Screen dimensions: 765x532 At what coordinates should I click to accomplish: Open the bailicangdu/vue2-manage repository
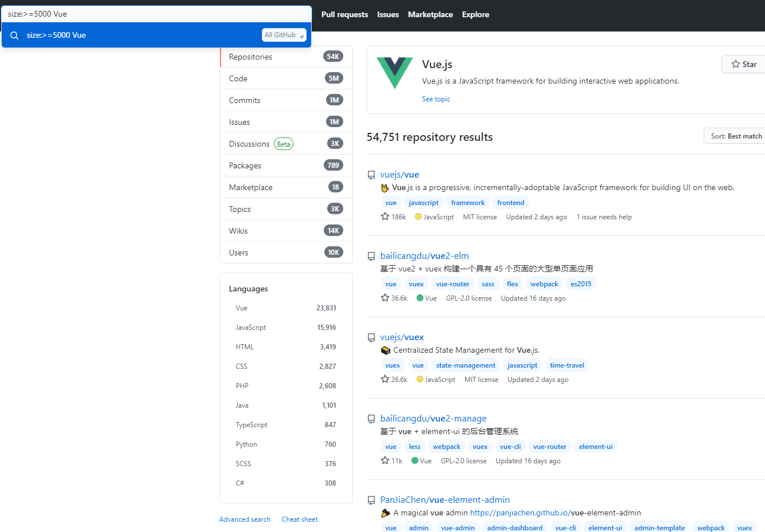pyautogui.click(x=433, y=419)
